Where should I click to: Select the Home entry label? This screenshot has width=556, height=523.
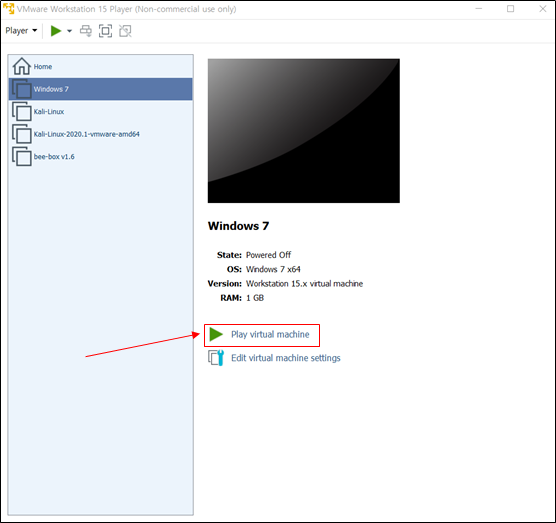(43, 67)
